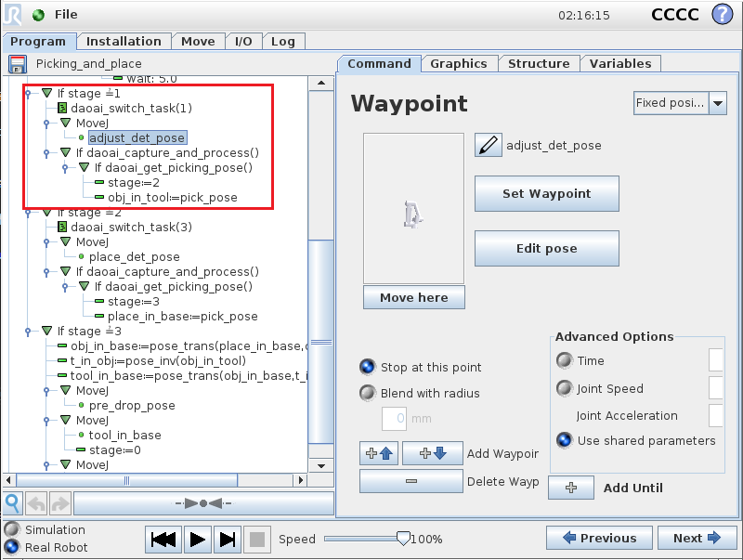The height and width of the screenshot is (560, 743).
Task: Open the Graphics tab
Action: click(x=459, y=63)
